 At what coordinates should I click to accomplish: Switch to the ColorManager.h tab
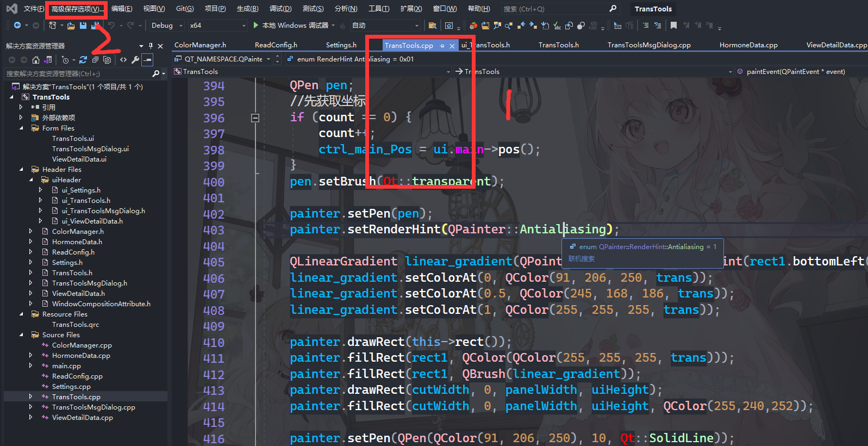point(200,45)
